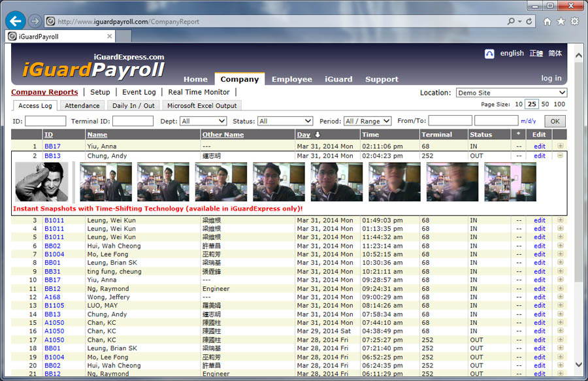Open the Period All / Range dropdown

[367, 121]
